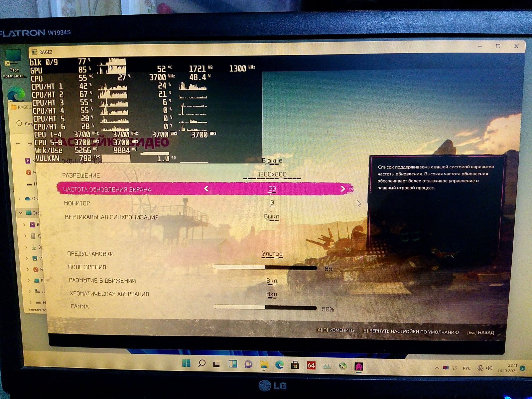Open the Widgets panel from taskbar
The width and height of the screenshot is (532, 399).
(233, 364)
